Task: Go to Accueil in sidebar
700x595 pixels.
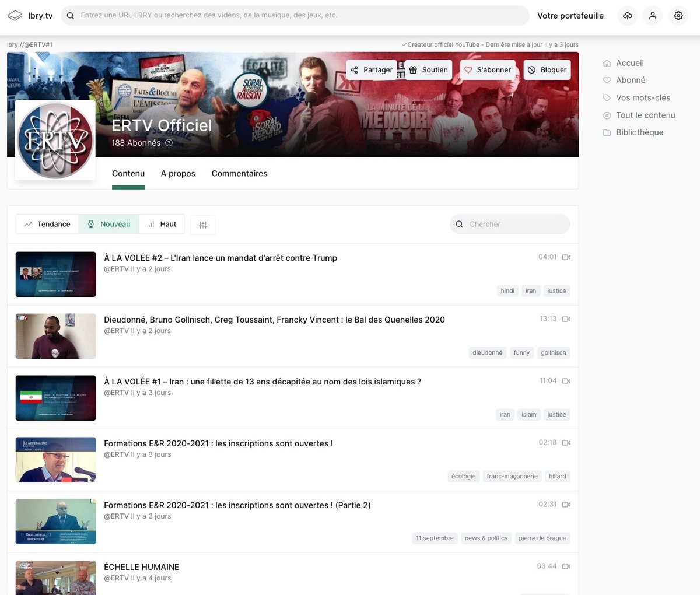Action: click(630, 63)
